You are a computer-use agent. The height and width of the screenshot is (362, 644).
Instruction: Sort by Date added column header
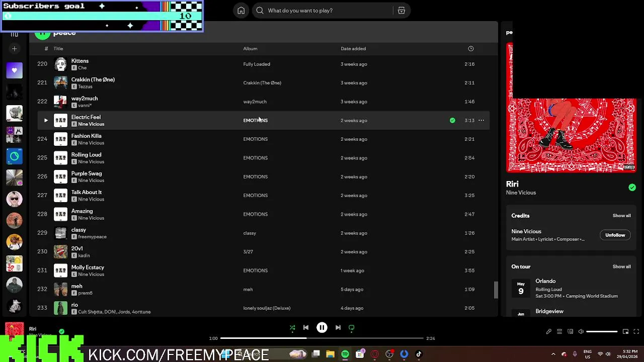pyautogui.click(x=353, y=49)
